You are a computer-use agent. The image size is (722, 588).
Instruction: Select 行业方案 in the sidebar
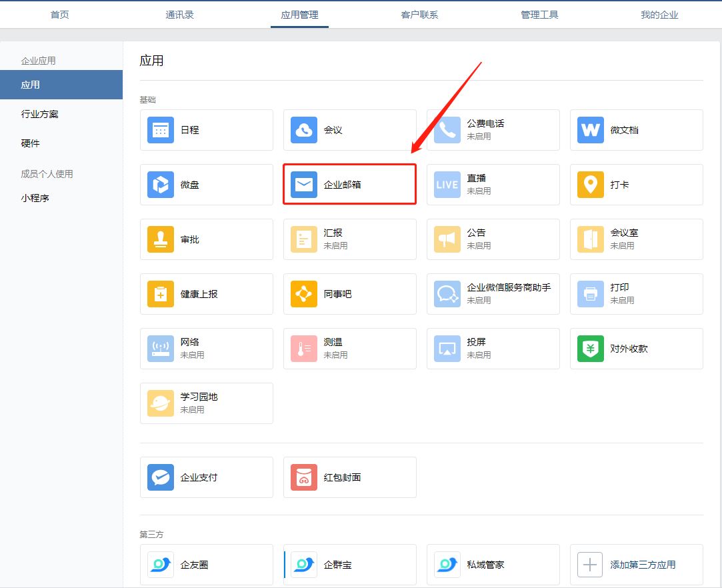coord(40,114)
